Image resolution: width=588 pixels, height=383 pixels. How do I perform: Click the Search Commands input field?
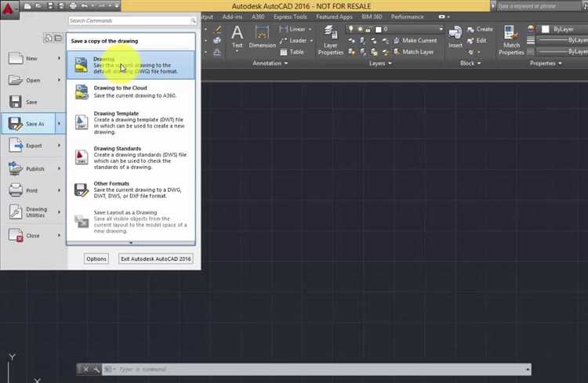(x=129, y=20)
